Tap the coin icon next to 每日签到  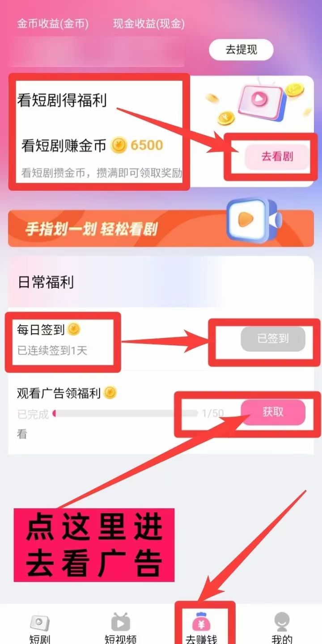click(x=74, y=330)
